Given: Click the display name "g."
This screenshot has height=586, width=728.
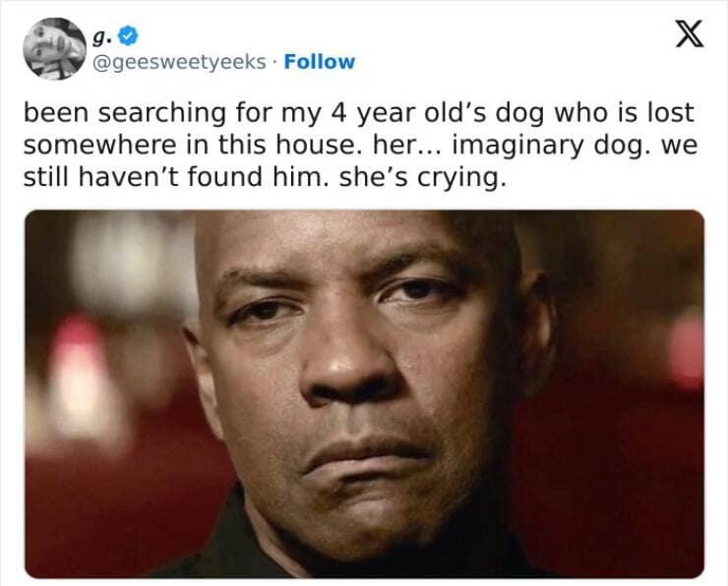Looking at the screenshot, I should [102, 37].
